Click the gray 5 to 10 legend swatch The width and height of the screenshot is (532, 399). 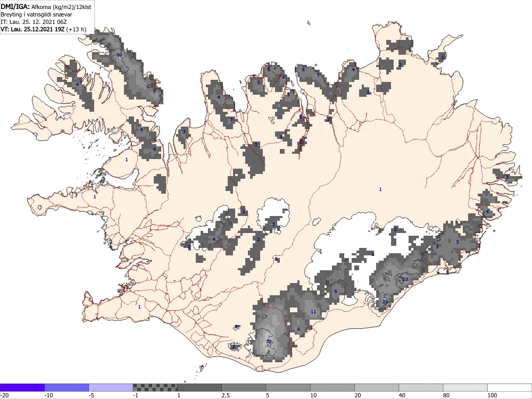click(288, 387)
